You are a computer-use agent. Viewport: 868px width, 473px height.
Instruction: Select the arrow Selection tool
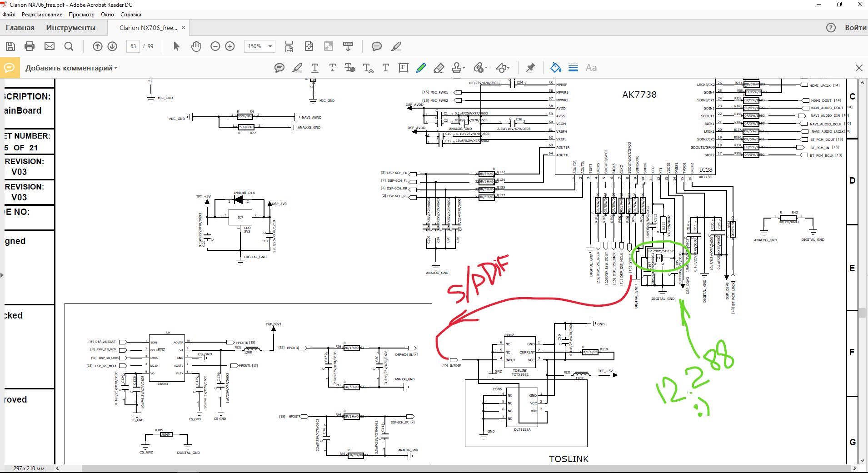(x=177, y=46)
